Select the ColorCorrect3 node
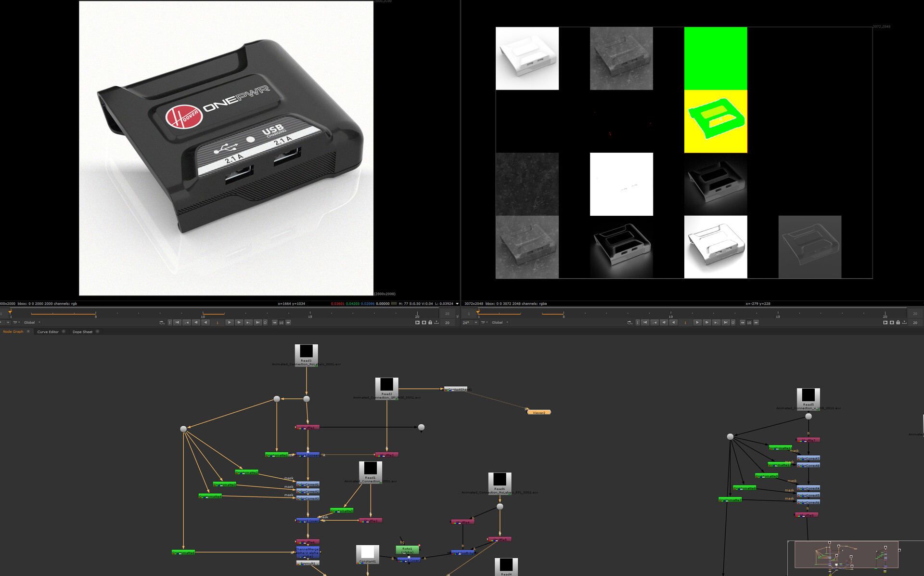 coord(308,498)
